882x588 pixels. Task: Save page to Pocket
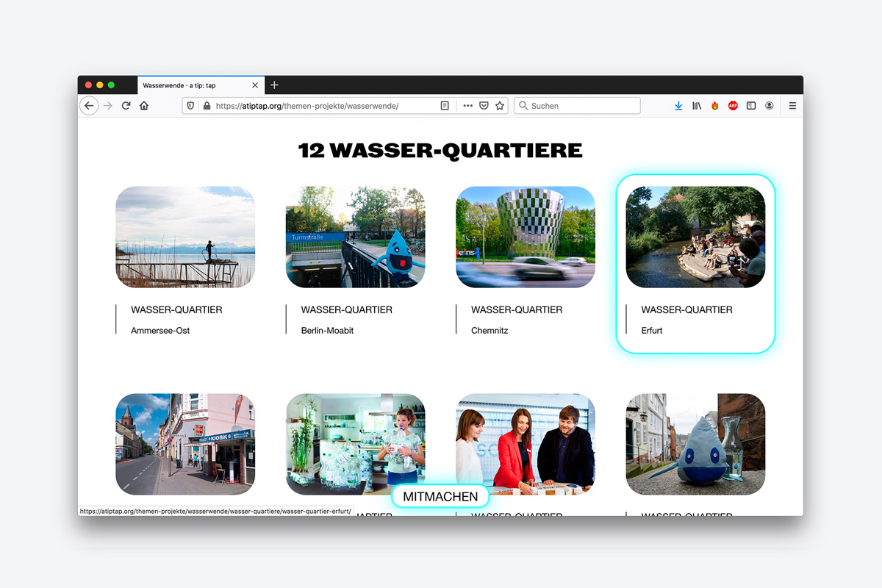[x=484, y=106]
